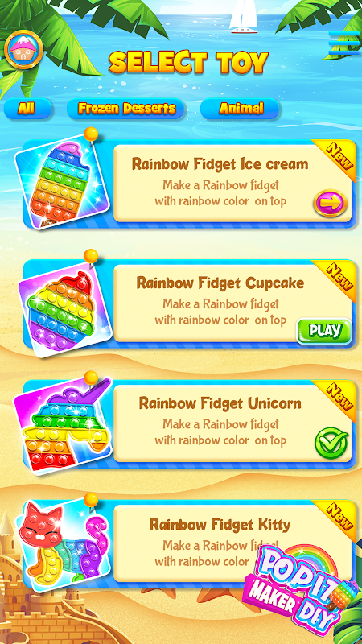Viewport: 362px width, 644px height.
Task: Tap the home house icon
Action: pos(23,50)
